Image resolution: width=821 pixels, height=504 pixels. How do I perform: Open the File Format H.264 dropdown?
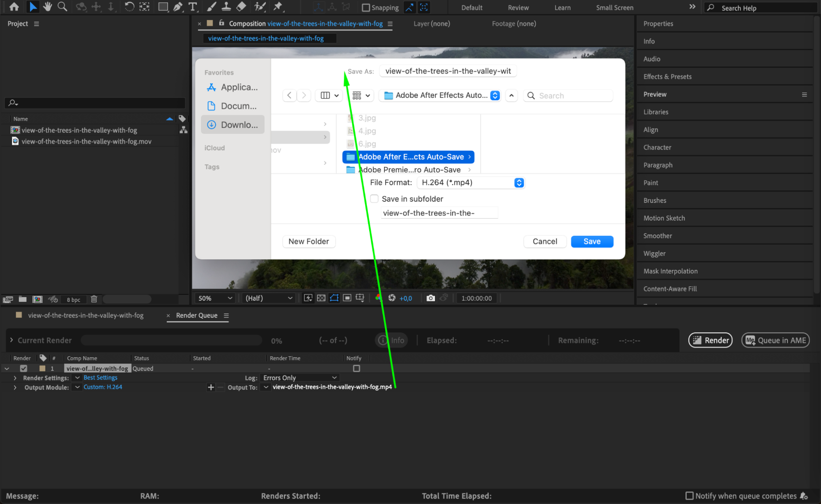point(471,182)
